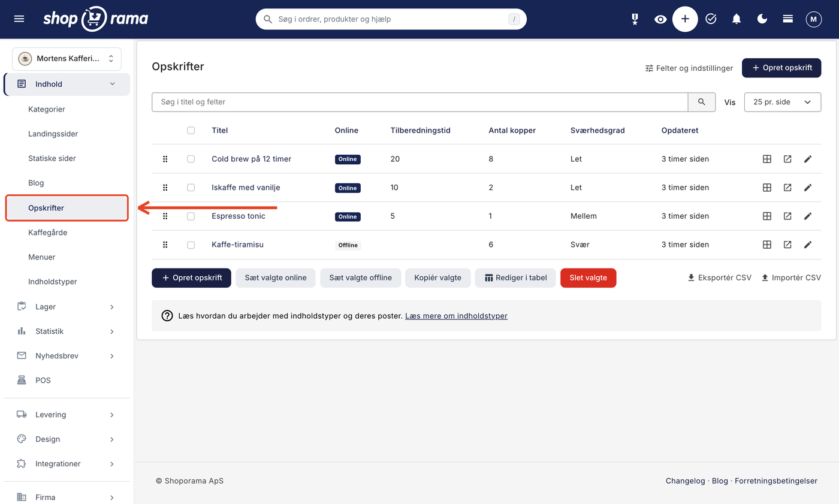Open external link icon for Kaffe-tiramisu

[x=787, y=245]
